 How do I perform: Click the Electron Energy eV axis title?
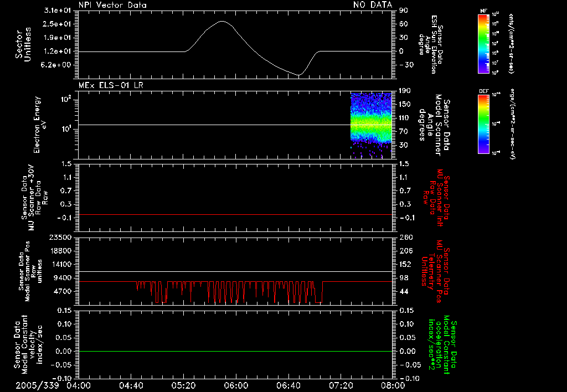40,125
